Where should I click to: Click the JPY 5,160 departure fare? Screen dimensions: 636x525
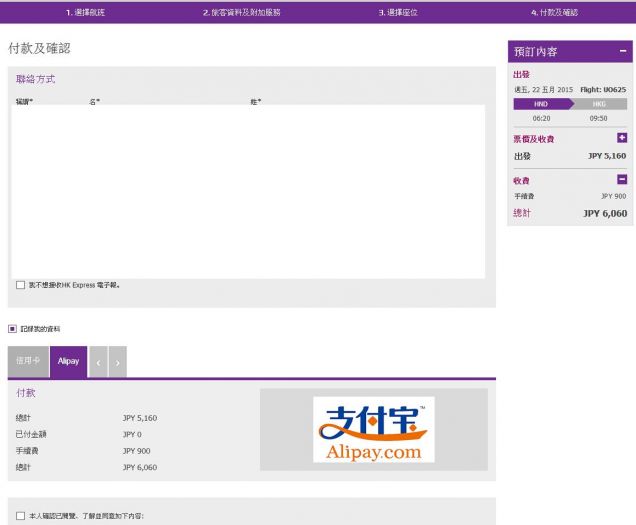[x=607, y=156]
